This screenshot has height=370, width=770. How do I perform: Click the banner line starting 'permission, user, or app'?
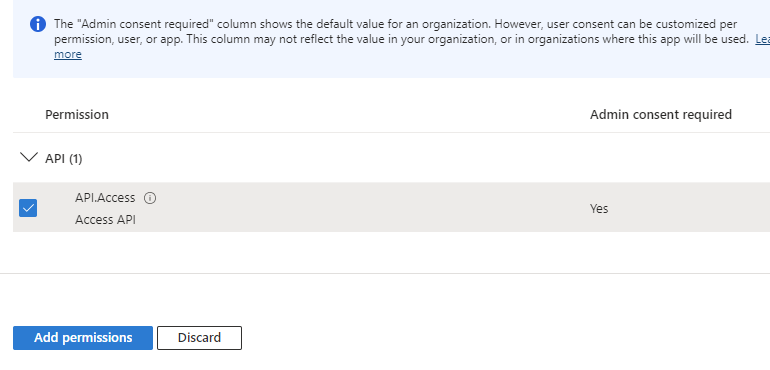tap(401, 39)
